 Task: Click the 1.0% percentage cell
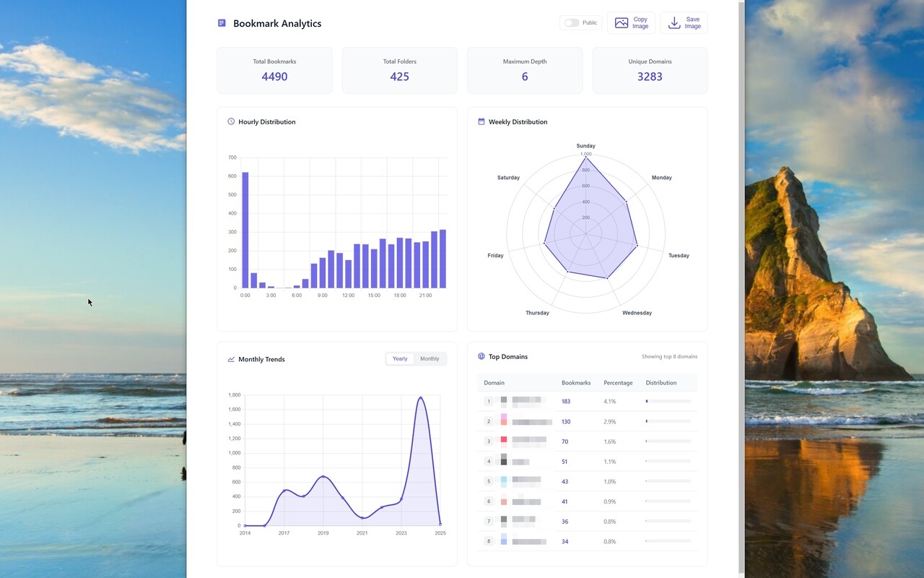610,481
